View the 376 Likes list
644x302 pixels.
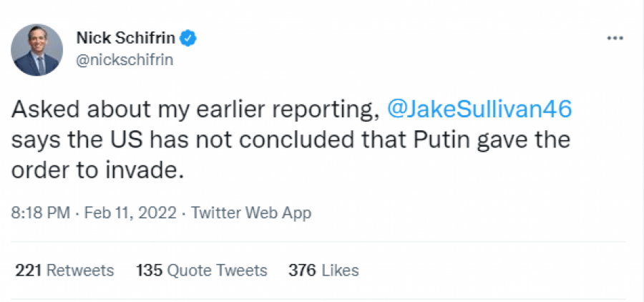(323, 271)
